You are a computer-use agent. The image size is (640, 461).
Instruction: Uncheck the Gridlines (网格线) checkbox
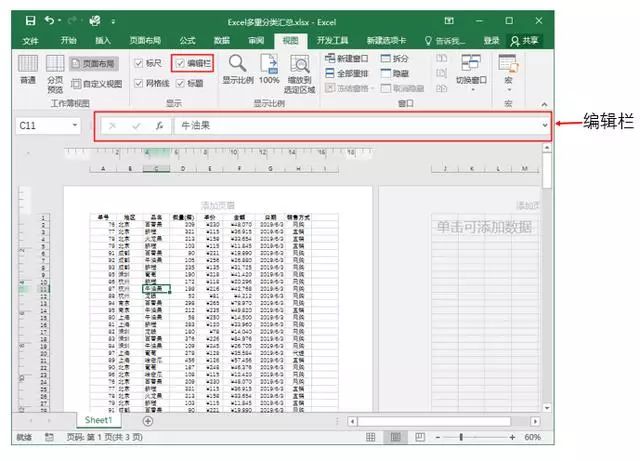[x=139, y=83]
